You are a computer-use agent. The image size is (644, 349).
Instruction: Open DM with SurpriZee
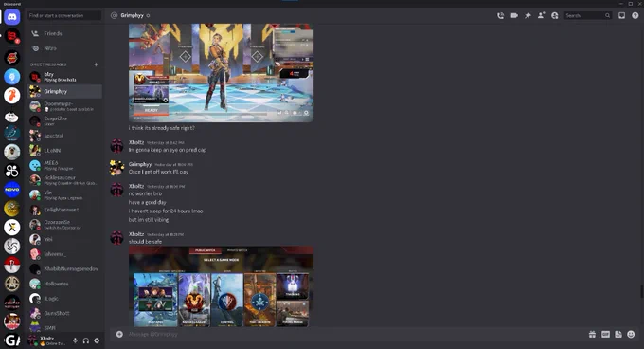[x=64, y=120]
